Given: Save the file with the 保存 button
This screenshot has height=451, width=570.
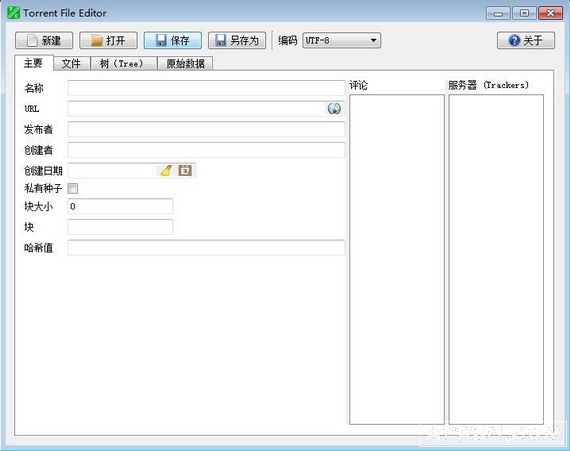Looking at the screenshot, I should point(173,40).
